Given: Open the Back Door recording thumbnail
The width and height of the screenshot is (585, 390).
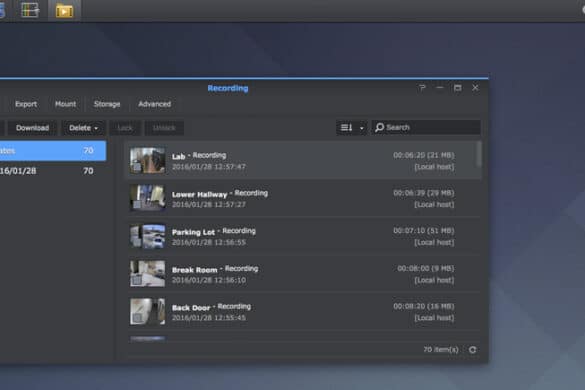Looking at the screenshot, I should pos(147,311).
